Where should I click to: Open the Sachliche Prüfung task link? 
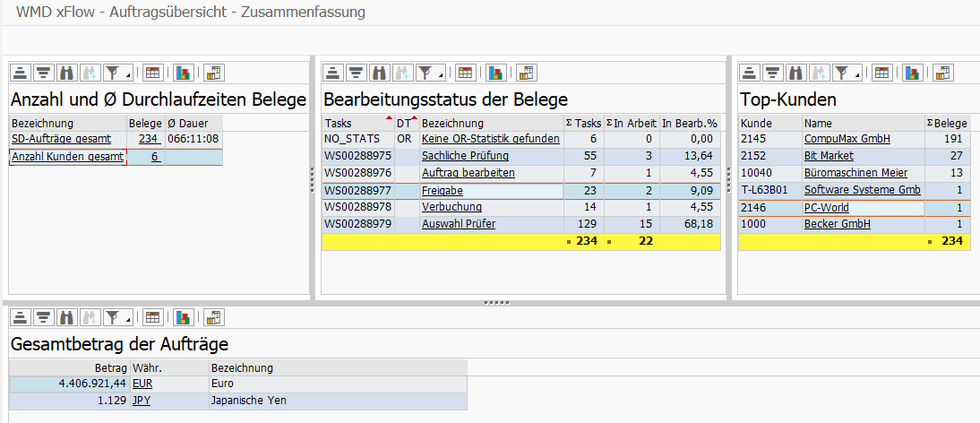click(x=465, y=156)
